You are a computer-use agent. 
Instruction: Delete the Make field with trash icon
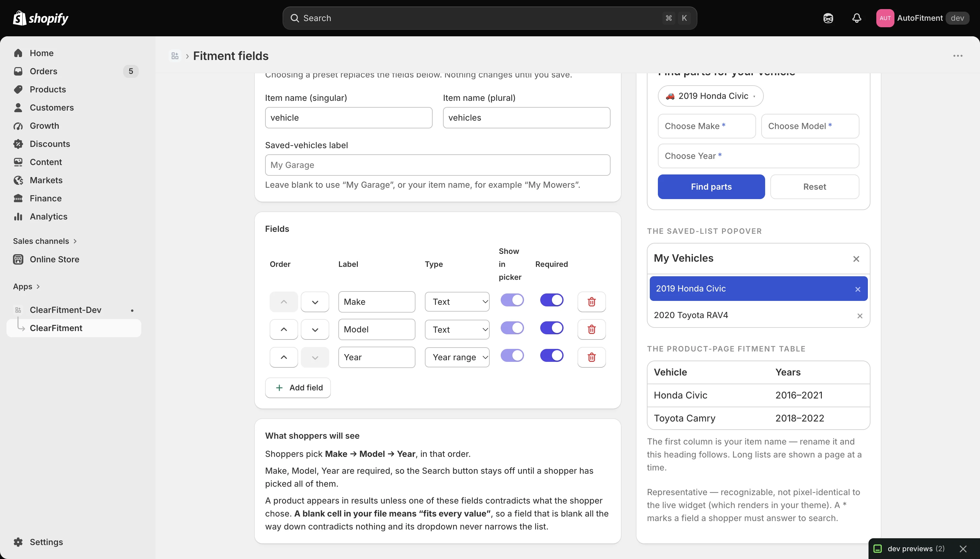tap(591, 302)
